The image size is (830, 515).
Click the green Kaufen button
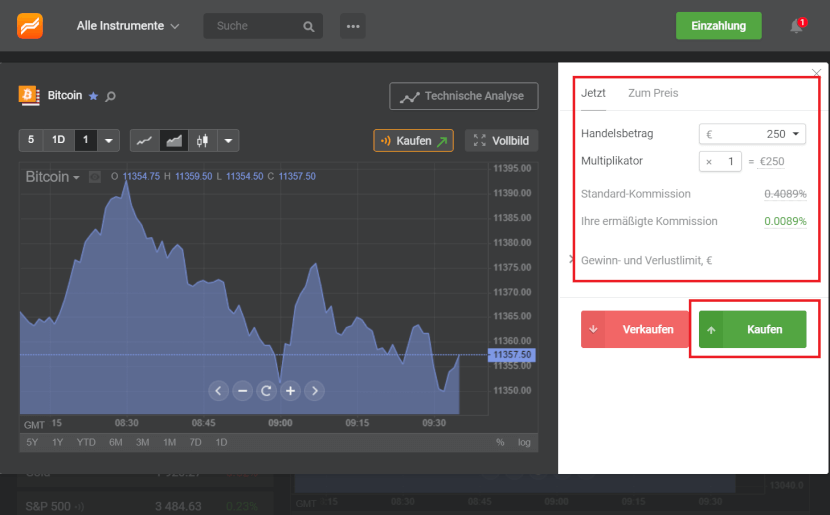tap(753, 329)
